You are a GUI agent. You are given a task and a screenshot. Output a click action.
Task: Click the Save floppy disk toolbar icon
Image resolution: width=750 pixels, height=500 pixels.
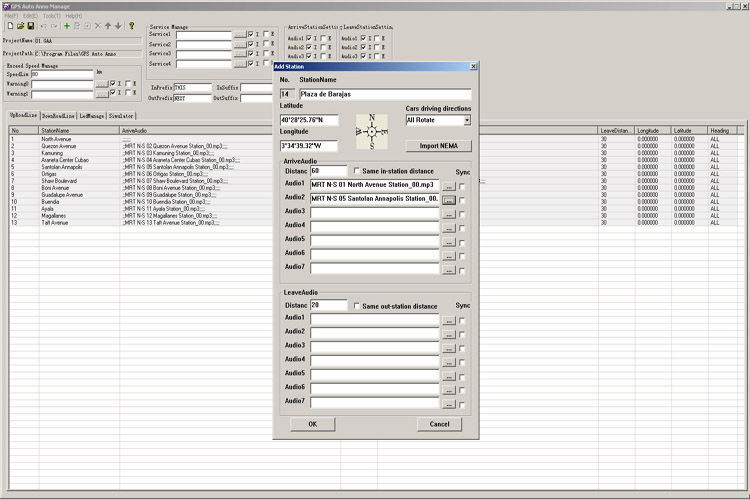(31, 26)
